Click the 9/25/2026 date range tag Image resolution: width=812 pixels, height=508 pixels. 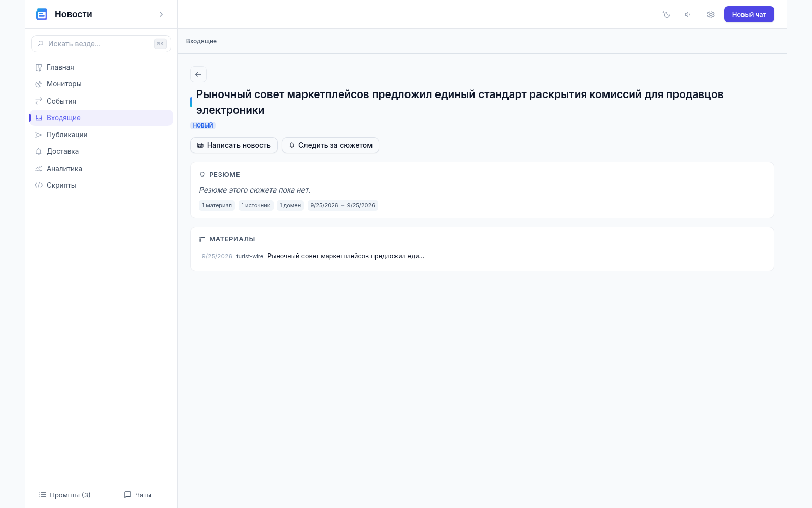[343, 205]
